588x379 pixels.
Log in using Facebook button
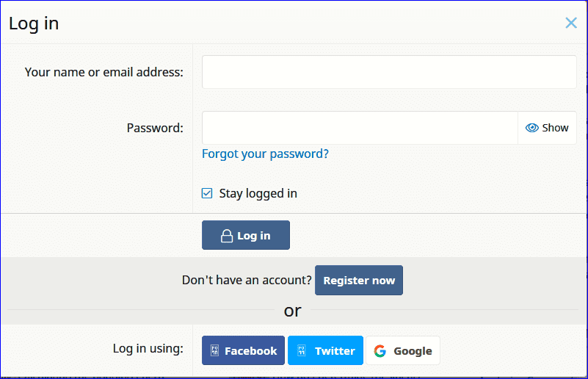click(244, 350)
